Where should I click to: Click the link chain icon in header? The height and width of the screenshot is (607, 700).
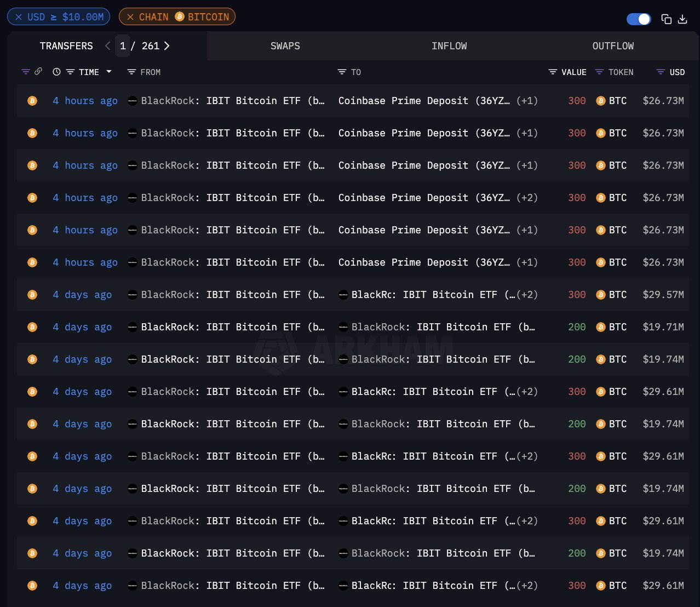pos(38,71)
